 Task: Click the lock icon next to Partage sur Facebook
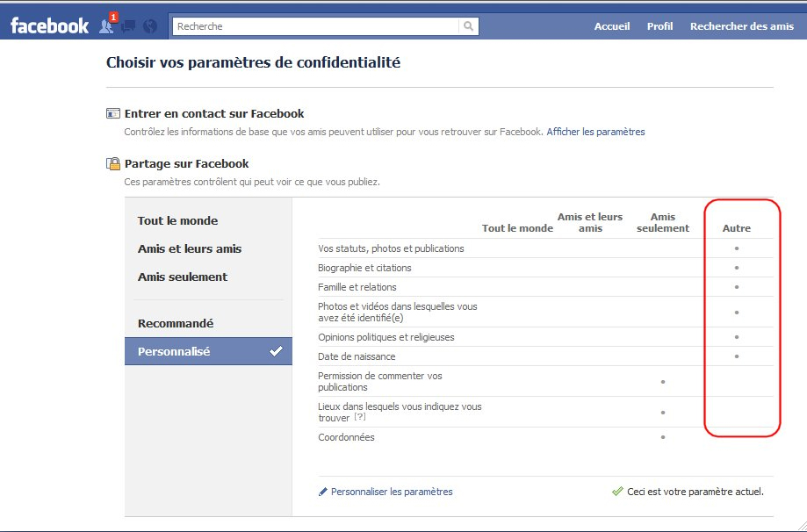point(113,163)
